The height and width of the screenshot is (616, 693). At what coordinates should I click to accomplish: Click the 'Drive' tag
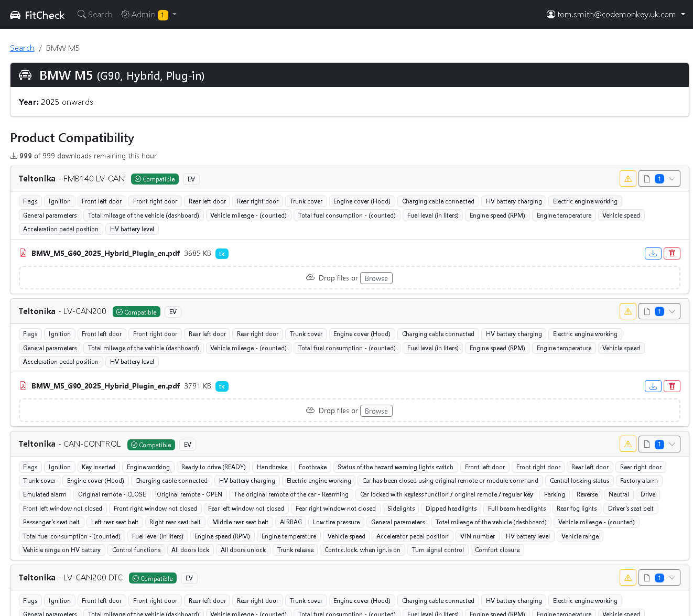tap(648, 494)
